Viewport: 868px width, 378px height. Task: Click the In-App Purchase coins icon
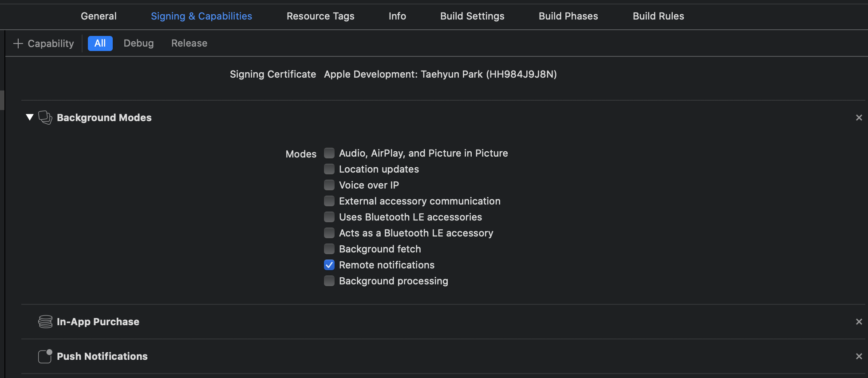pos(45,322)
